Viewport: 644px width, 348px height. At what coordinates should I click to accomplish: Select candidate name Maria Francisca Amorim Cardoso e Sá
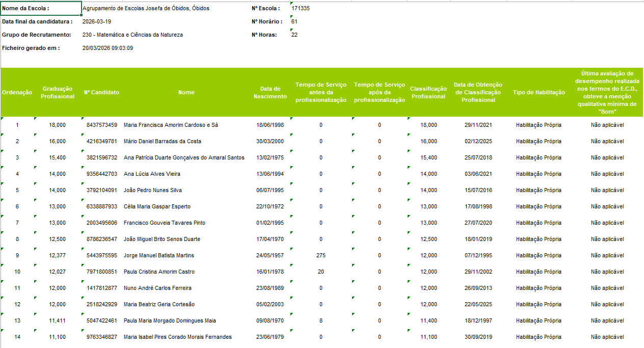pyautogui.click(x=171, y=125)
